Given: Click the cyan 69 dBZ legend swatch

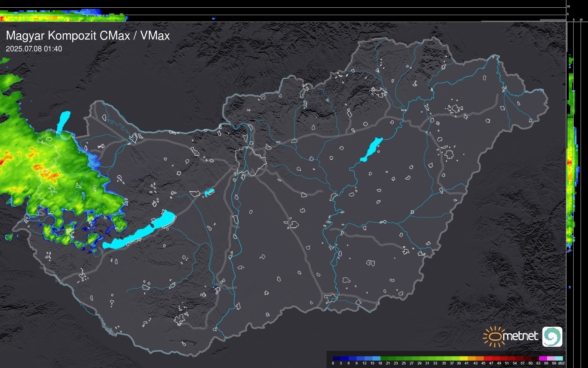Looking at the screenshot, I should [x=559, y=358].
